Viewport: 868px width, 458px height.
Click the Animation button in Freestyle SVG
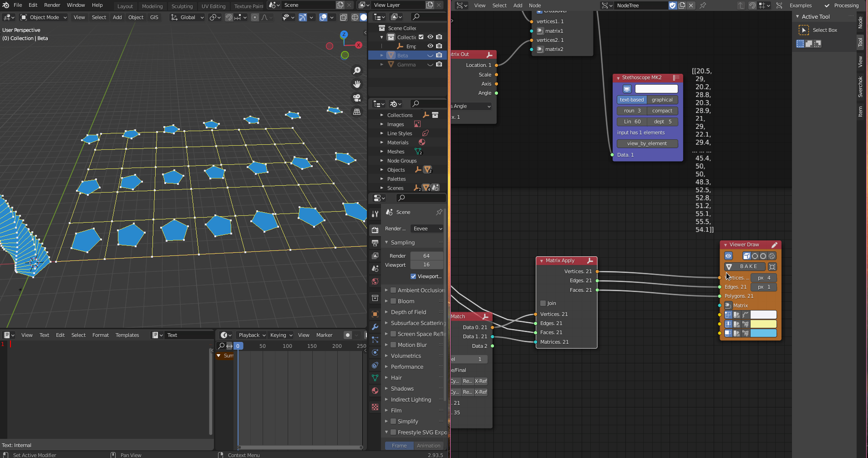pyautogui.click(x=428, y=446)
